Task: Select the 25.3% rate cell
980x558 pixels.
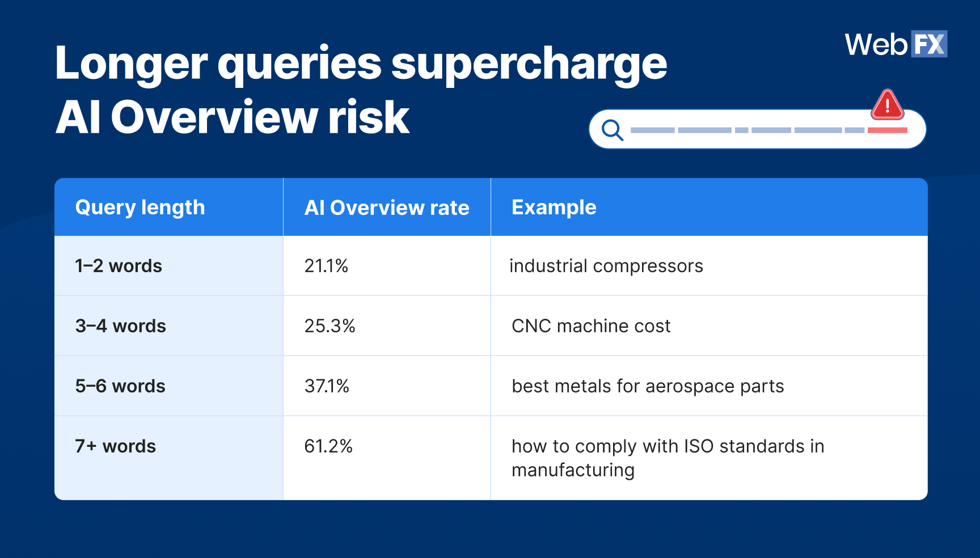Action: click(330, 326)
